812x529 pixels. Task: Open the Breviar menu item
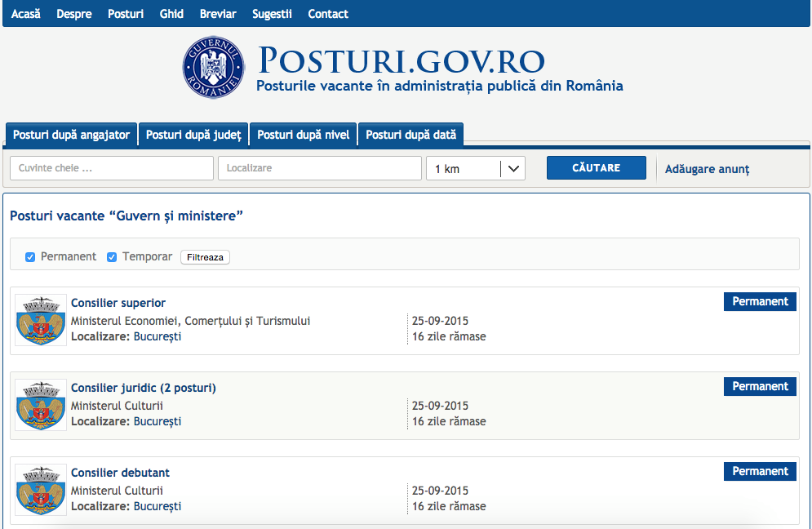tap(218, 14)
